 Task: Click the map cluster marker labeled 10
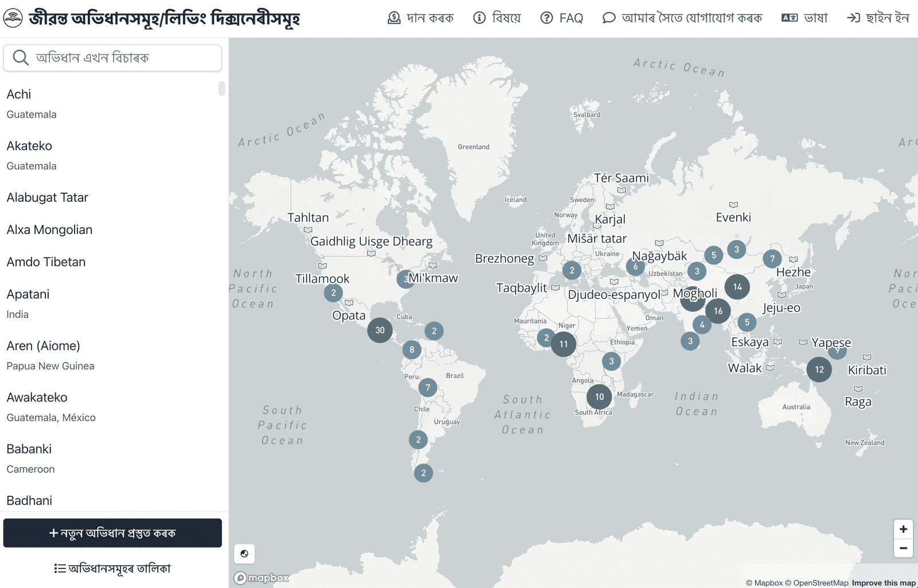[599, 397]
